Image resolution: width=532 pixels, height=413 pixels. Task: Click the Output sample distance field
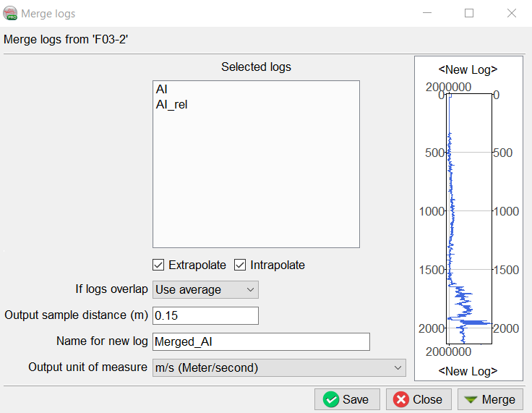pyautogui.click(x=205, y=315)
